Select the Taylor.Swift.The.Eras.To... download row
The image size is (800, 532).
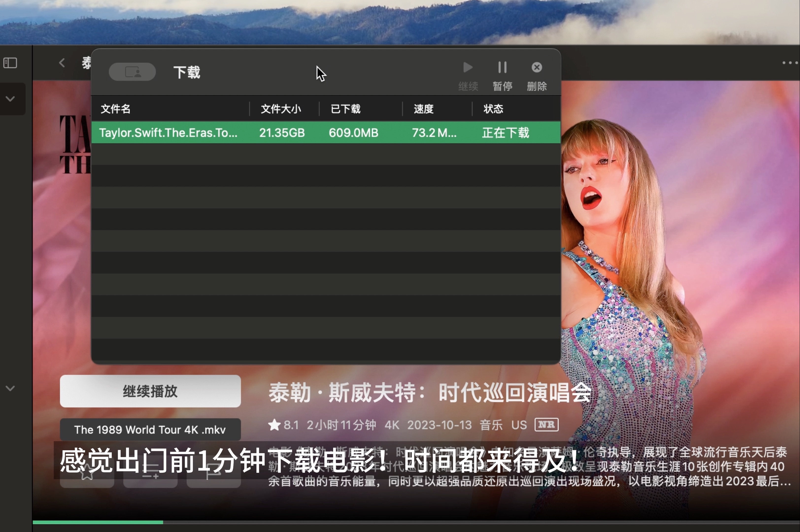pos(326,132)
